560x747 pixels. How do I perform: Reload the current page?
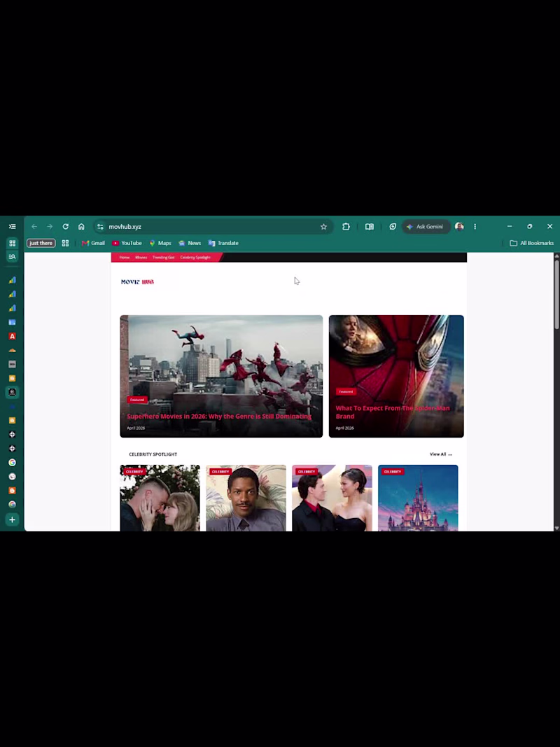pos(66,227)
